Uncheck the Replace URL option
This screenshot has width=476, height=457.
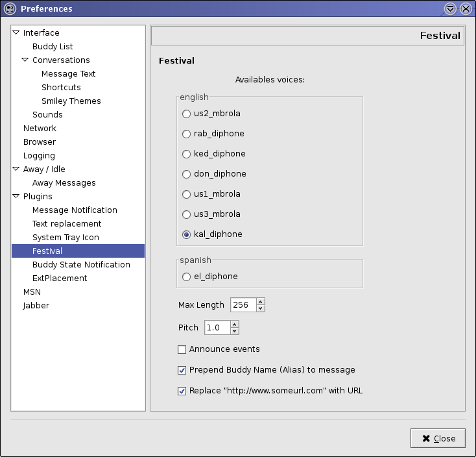[x=182, y=391]
